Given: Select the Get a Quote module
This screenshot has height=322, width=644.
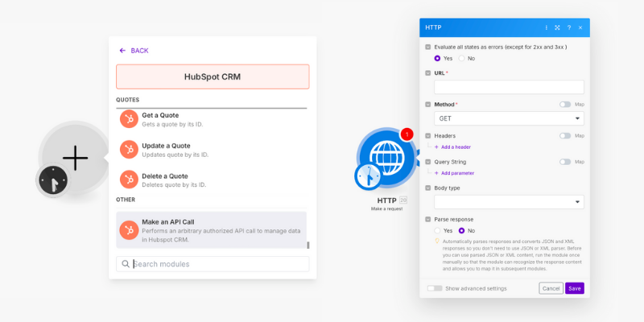Looking at the screenshot, I should tap(211, 119).
